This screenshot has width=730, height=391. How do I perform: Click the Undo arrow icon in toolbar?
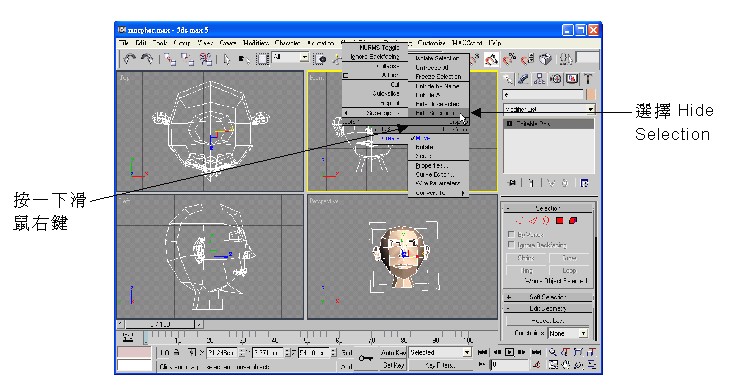pos(129,59)
